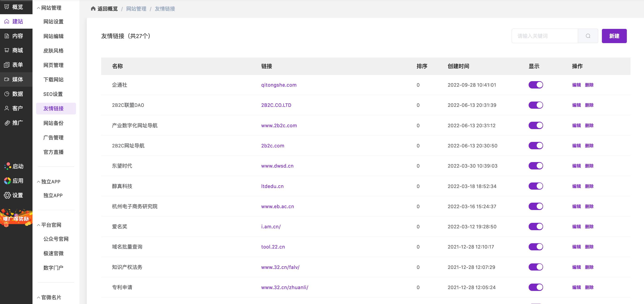Image resolution: width=644 pixels, height=304 pixels.
Task: Click the 新建 button
Action: point(614,36)
